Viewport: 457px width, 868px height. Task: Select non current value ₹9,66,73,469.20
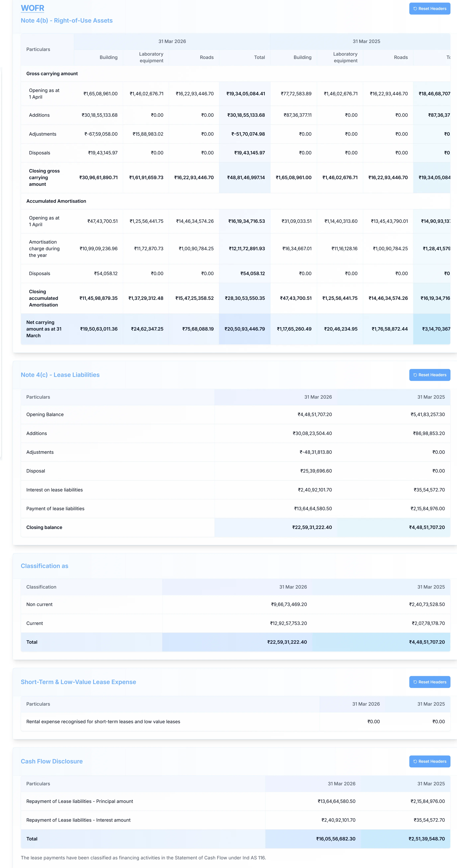[x=289, y=605]
